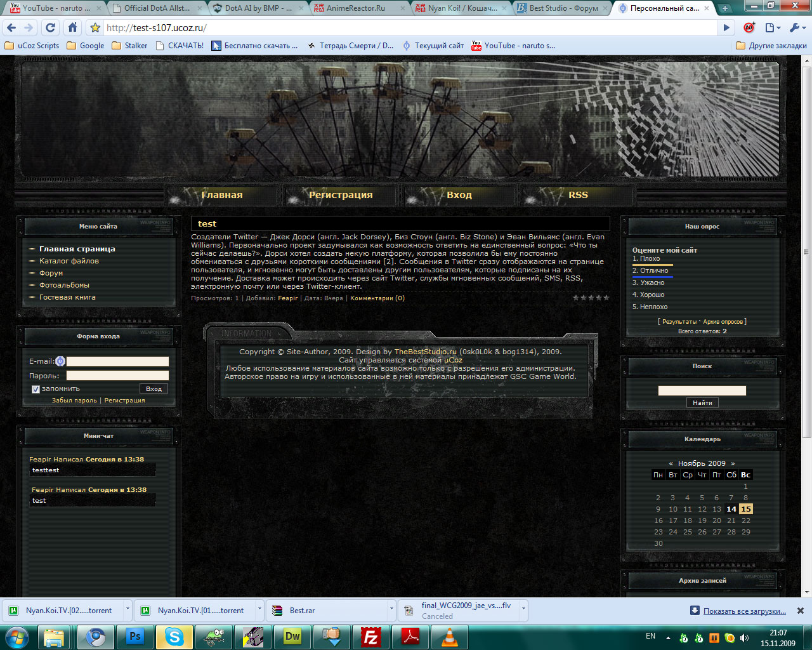This screenshot has width=812, height=650.
Task: Open the Windows Start menu
Action: (17, 637)
